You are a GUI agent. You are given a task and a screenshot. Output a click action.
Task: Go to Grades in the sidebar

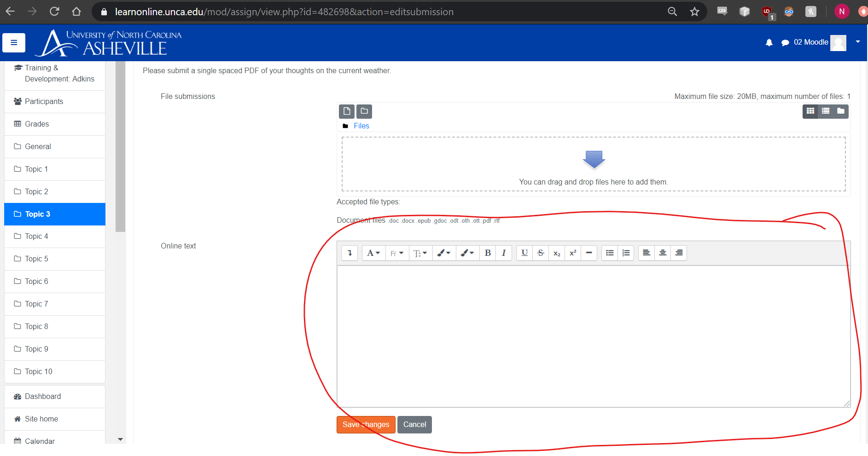point(37,124)
